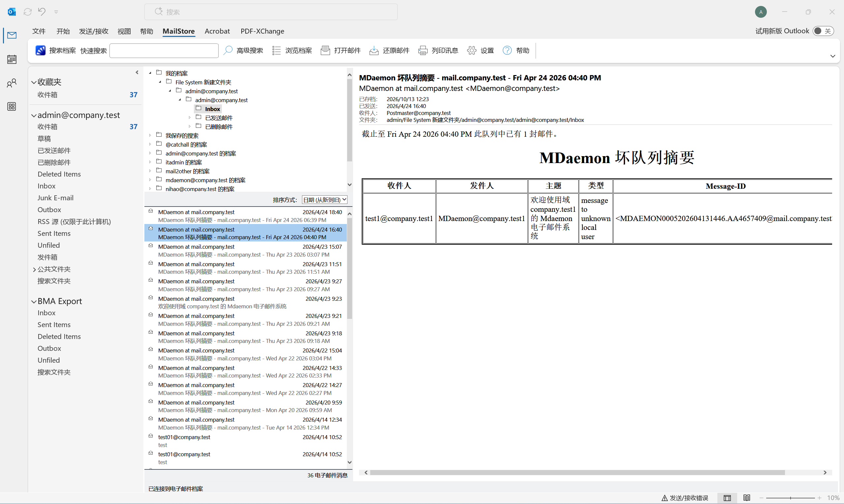Click the top Outlook 搜索 search box
The image size is (844, 504).
coord(271,12)
